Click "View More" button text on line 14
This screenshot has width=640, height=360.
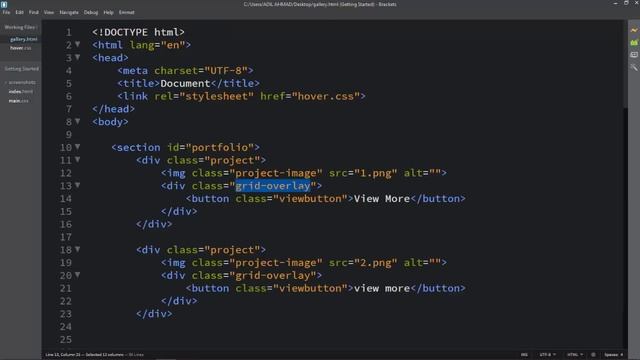click(382, 198)
